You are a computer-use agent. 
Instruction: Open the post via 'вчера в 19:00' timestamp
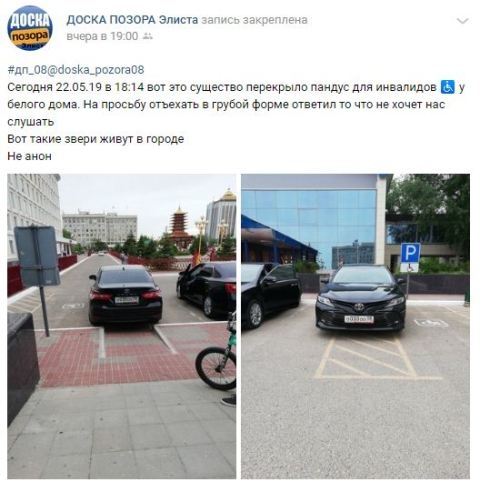coord(102,36)
